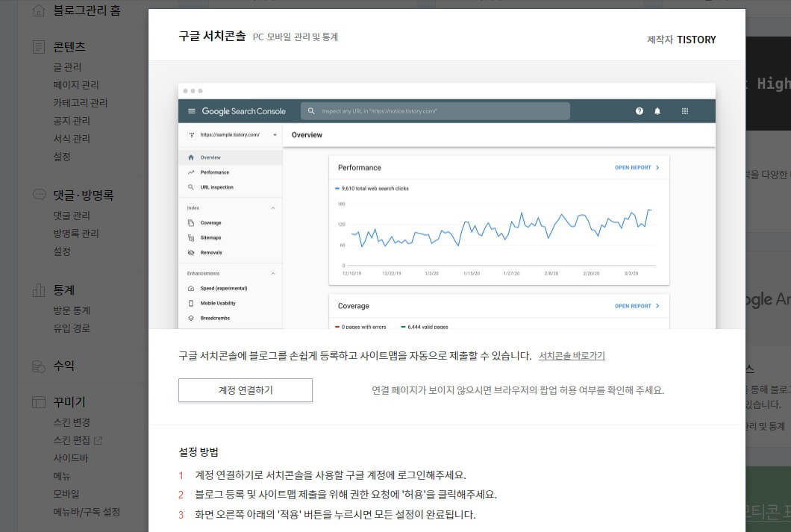
Task: Select 설정 under the 콘텐츠 section
Action: [x=62, y=157]
